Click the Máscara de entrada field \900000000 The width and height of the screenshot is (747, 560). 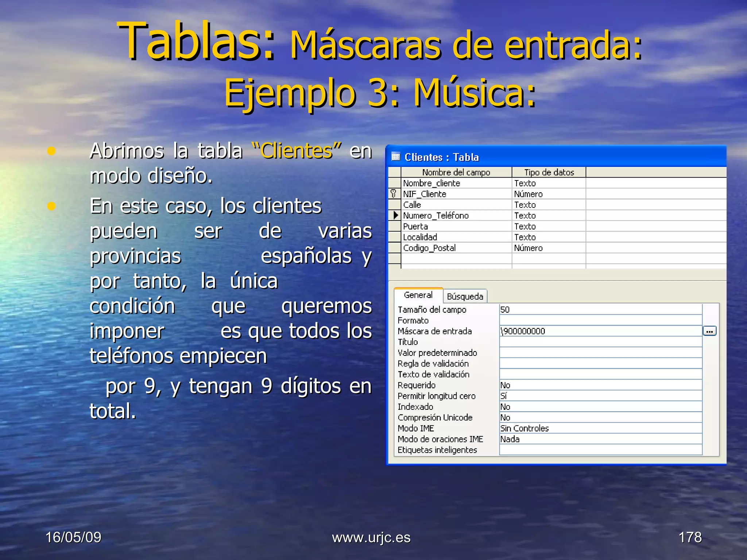click(x=601, y=331)
